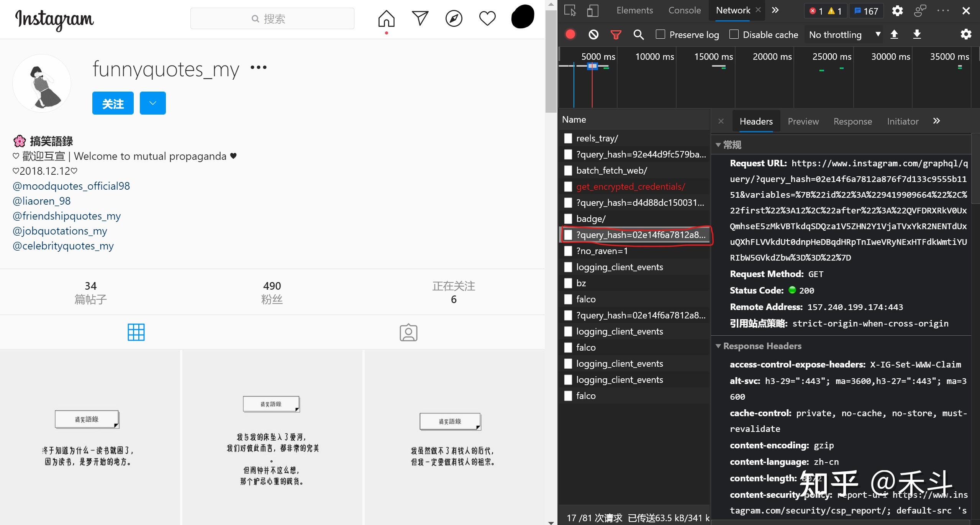Toggle device toolbar emulation icon
The image size is (980, 525).
coord(593,10)
